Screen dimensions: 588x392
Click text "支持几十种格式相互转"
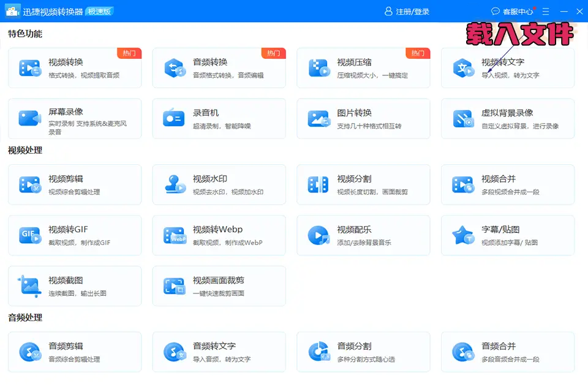[x=369, y=126]
